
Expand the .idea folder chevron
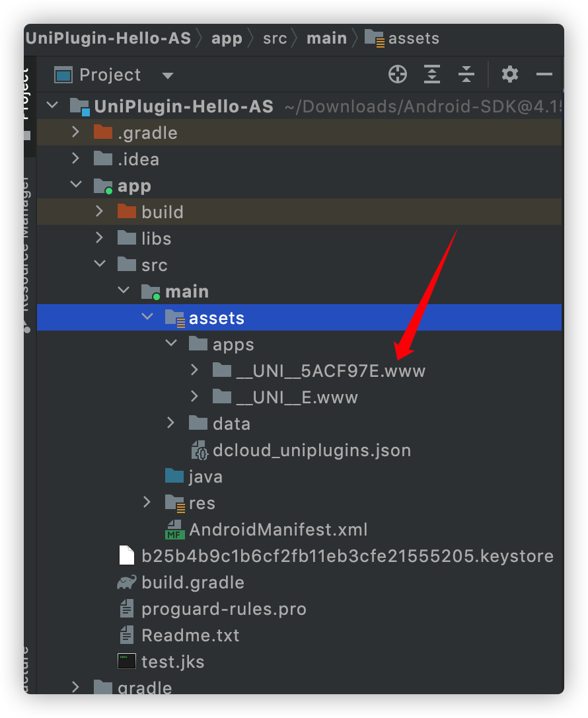pyautogui.click(x=76, y=159)
